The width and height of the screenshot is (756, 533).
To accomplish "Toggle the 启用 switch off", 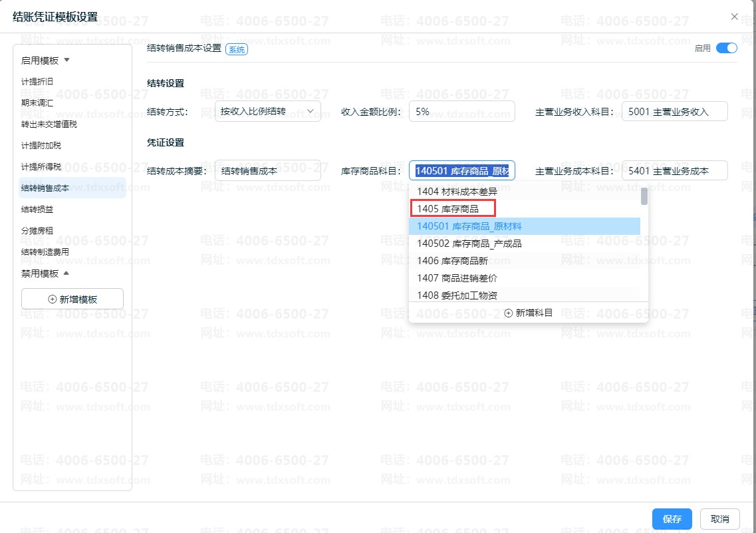I will [x=727, y=48].
